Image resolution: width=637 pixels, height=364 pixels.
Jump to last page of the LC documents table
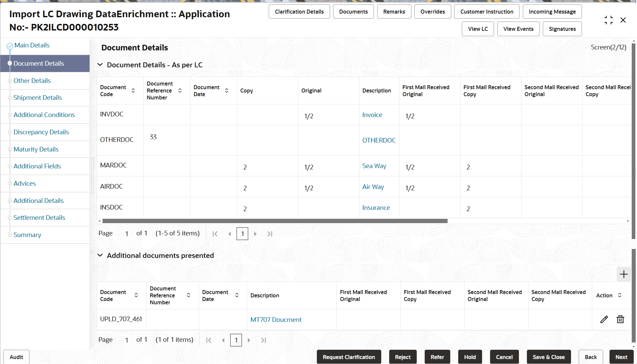click(x=270, y=234)
